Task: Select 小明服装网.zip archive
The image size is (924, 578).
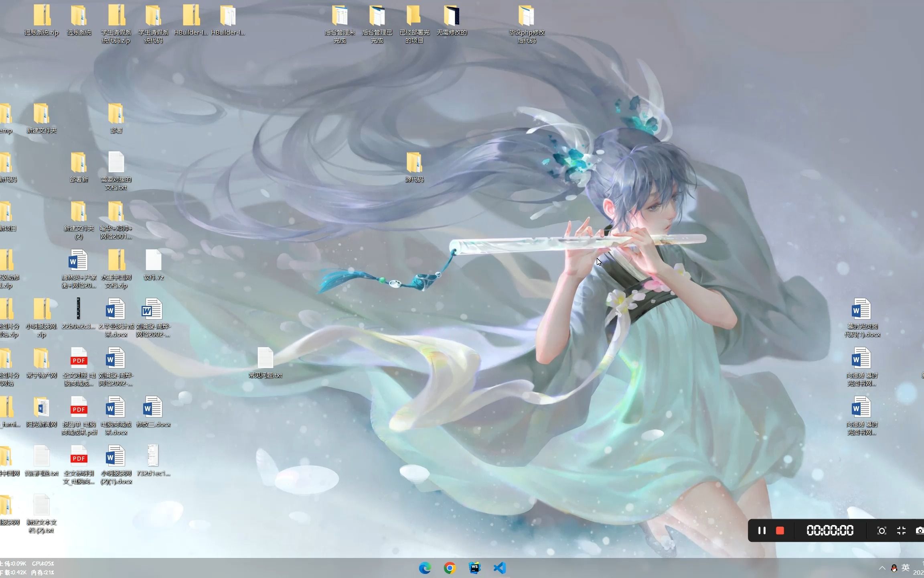Action: 41,318
